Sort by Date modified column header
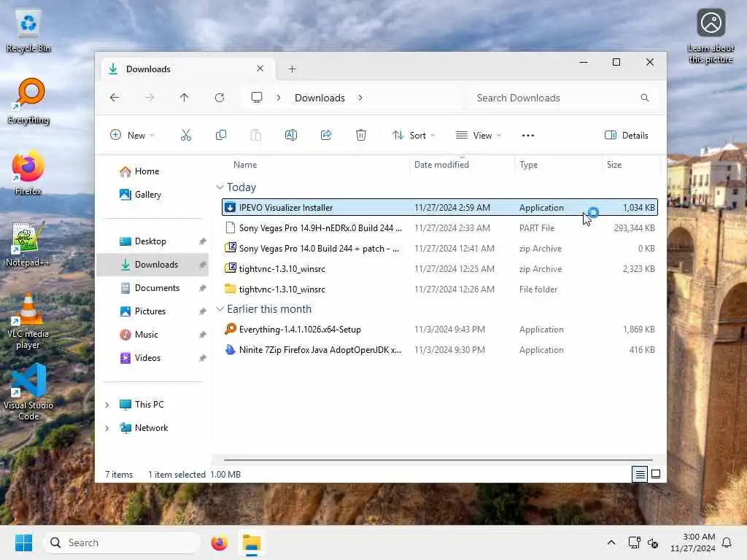Viewport: 747px width, 560px height. pyautogui.click(x=441, y=165)
